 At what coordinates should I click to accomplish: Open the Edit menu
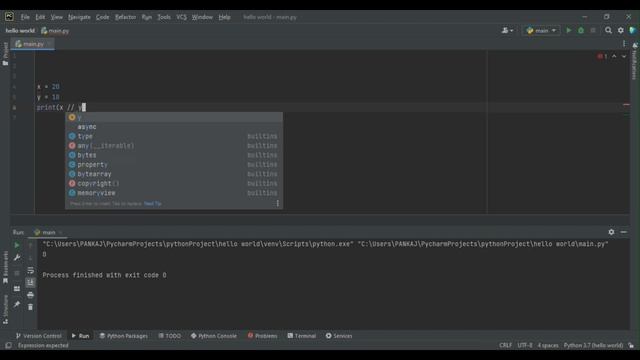click(x=40, y=17)
